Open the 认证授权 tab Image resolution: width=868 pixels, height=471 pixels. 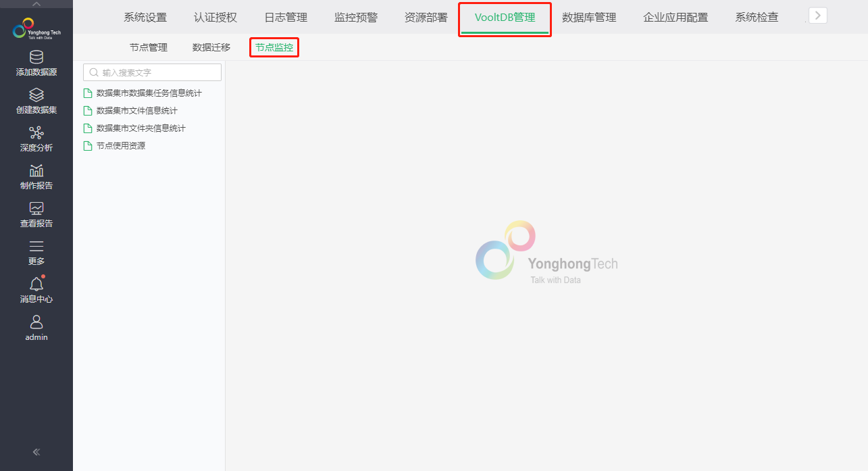click(215, 18)
